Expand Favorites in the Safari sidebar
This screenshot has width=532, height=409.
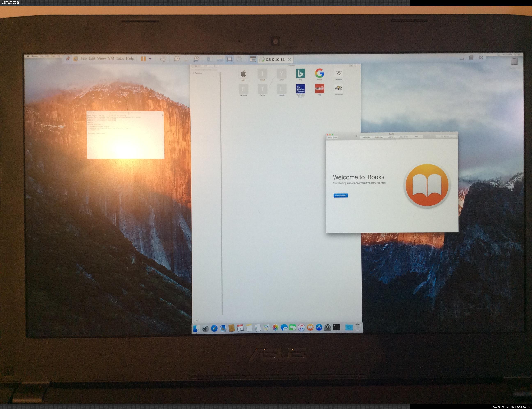coord(191,73)
